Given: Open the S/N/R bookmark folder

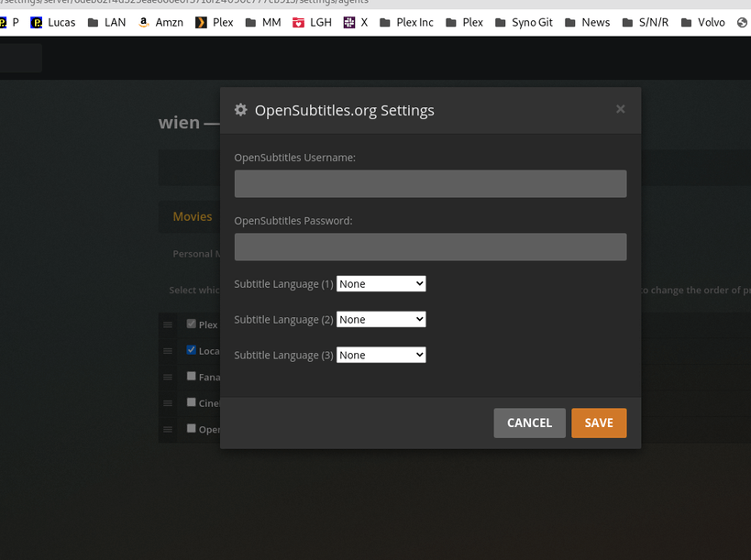Looking at the screenshot, I should point(646,23).
